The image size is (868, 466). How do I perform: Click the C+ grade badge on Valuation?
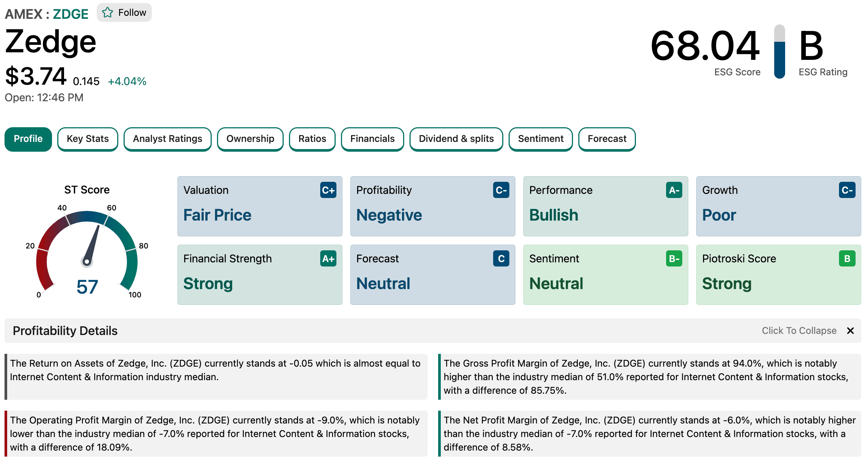click(328, 190)
